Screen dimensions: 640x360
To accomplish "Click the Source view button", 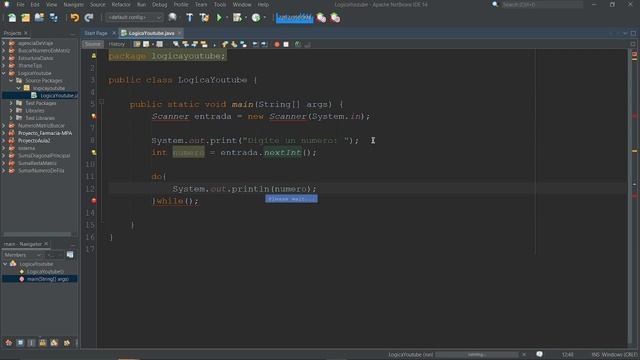I will point(93,44).
